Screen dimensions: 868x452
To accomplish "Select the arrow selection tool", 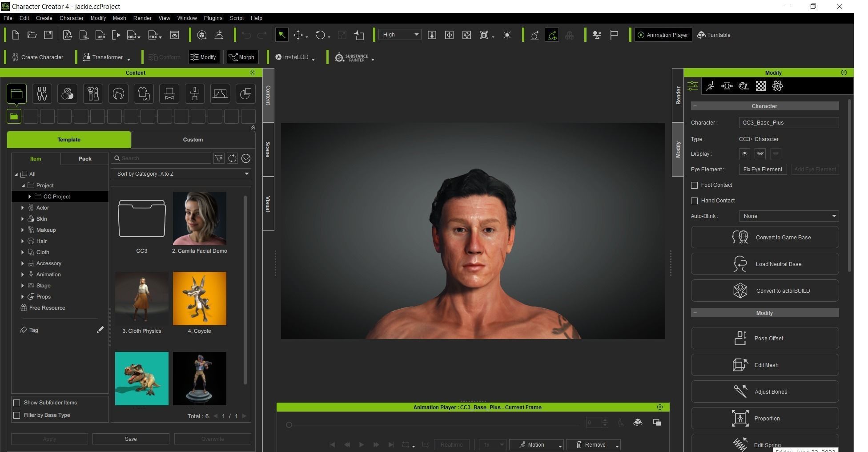I will 281,35.
